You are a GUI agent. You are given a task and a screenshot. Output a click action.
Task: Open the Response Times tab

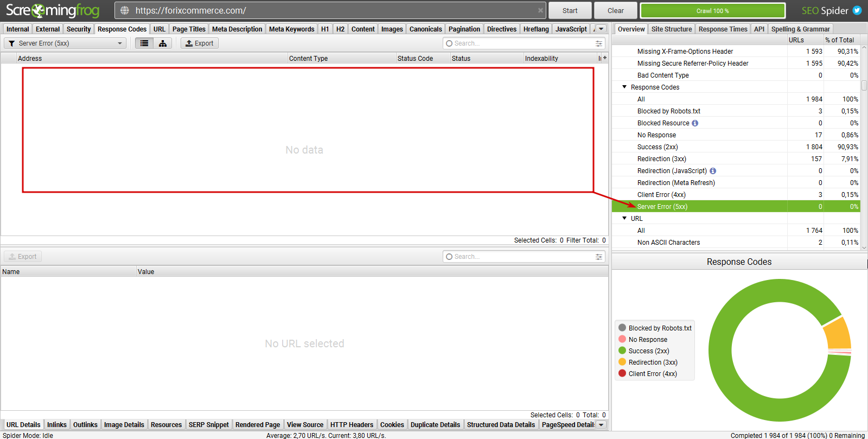pos(723,29)
